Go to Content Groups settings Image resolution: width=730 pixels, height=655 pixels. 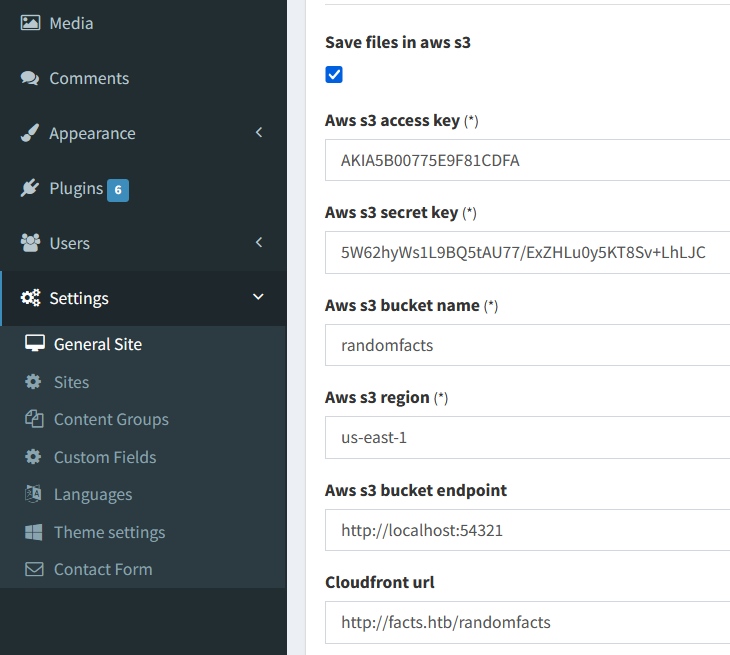tap(110, 419)
